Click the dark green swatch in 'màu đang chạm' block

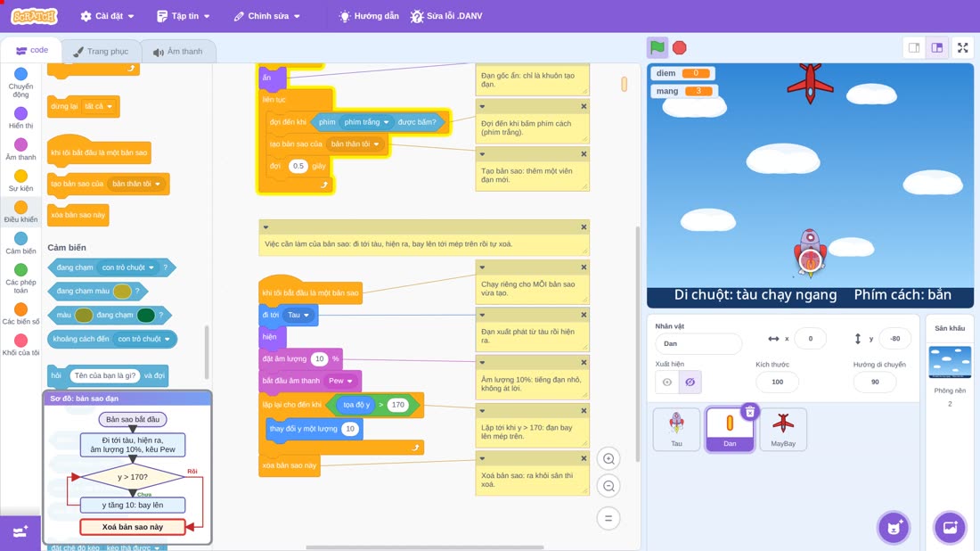tap(145, 316)
